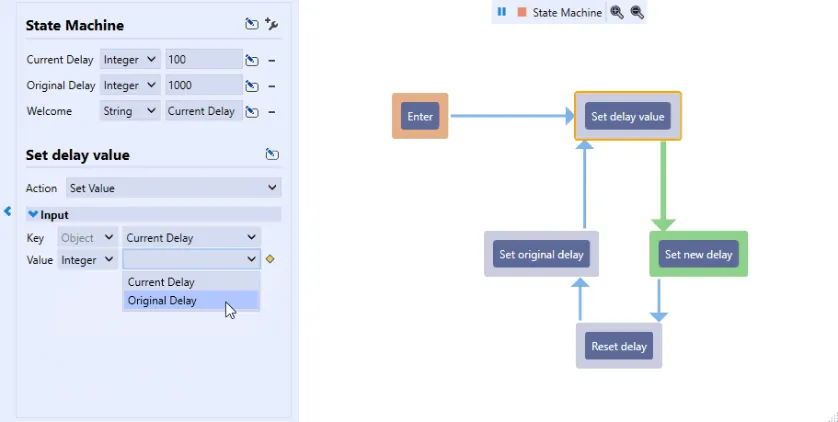The height and width of the screenshot is (422, 838).
Task: Click the green transition arrow to Set new delay
Action: coord(663,186)
